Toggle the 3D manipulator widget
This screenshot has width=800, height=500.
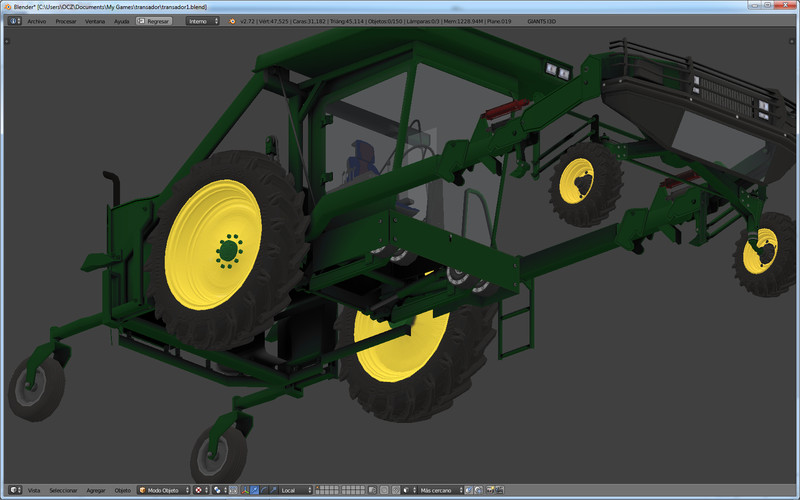[x=243, y=490]
